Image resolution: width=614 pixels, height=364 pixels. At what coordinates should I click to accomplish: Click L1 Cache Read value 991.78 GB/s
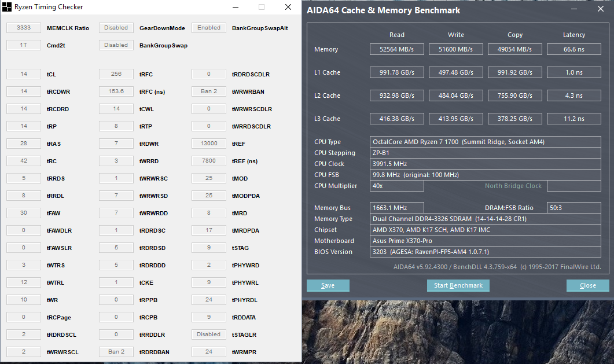[396, 72]
